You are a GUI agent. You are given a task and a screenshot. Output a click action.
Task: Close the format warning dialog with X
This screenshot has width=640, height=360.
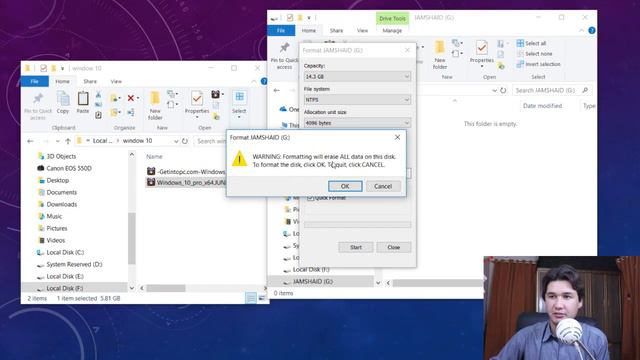click(397, 137)
